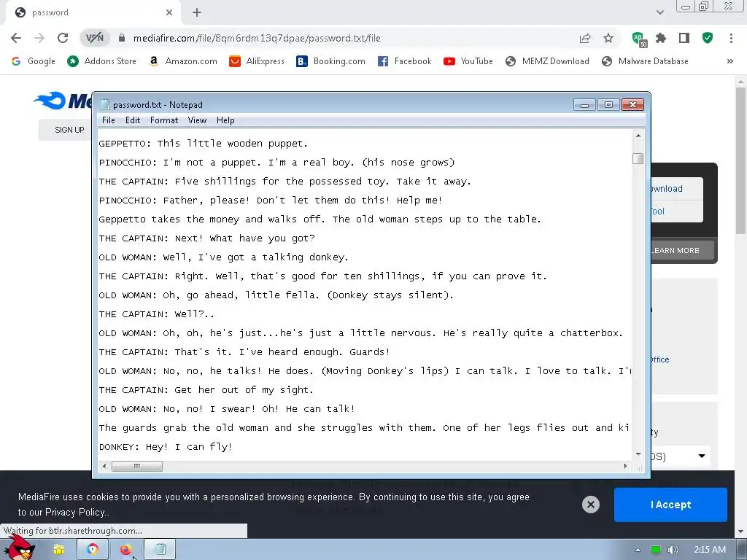Open the MEMZ Download bookmark
747x560 pixels.
[x=547, y=61]
